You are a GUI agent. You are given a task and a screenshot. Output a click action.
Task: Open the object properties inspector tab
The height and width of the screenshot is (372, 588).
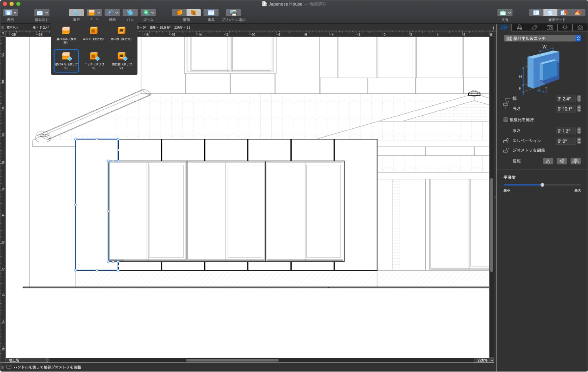point(504,27)
